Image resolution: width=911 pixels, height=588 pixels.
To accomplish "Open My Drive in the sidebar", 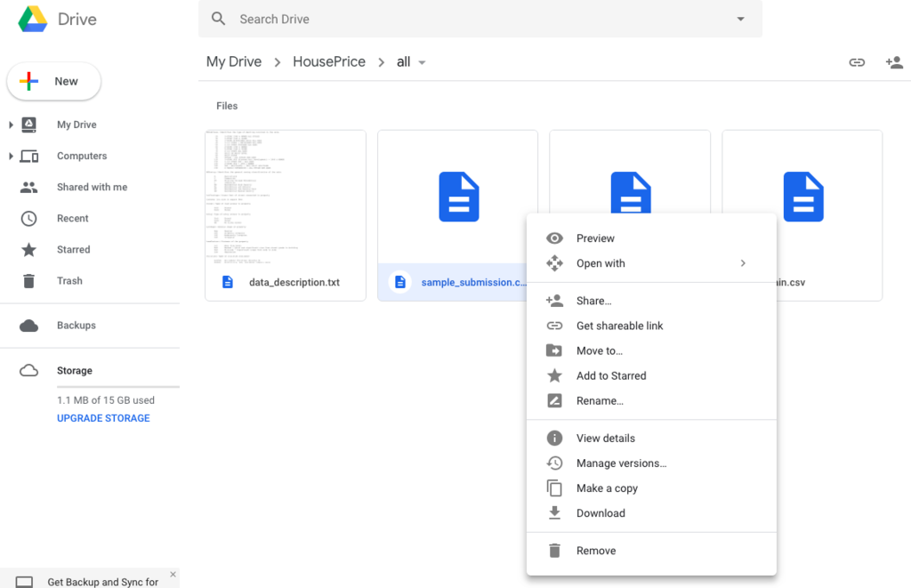I will point(77,125).
